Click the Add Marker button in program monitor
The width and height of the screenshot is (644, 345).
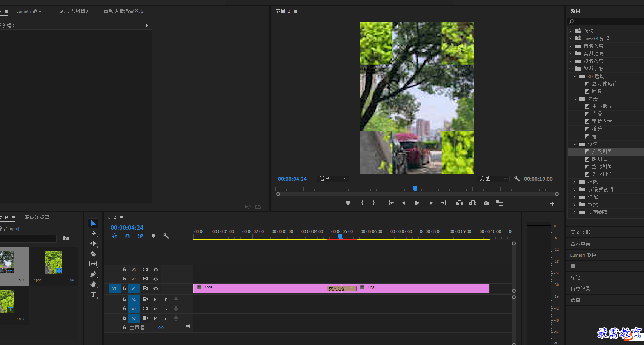(348, 203)
